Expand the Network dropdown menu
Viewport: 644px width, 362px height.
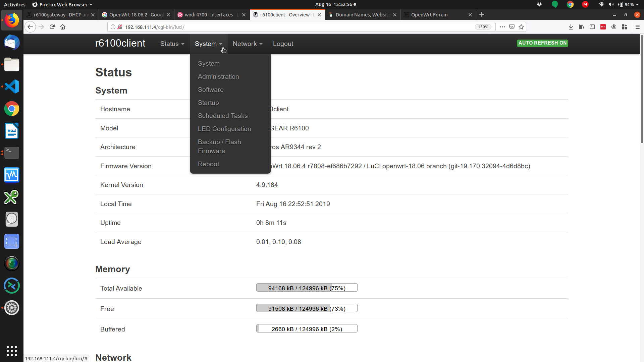pos(248,44)
